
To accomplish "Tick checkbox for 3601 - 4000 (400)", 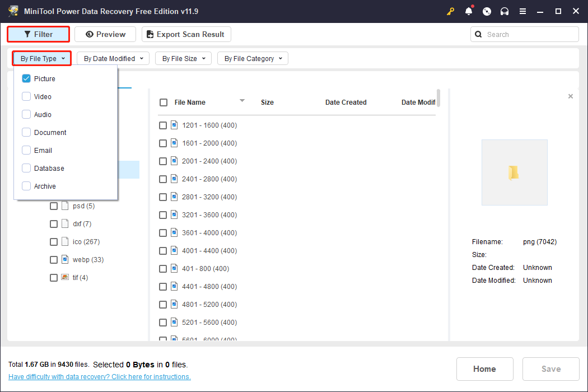I will [x=163, y=233].
